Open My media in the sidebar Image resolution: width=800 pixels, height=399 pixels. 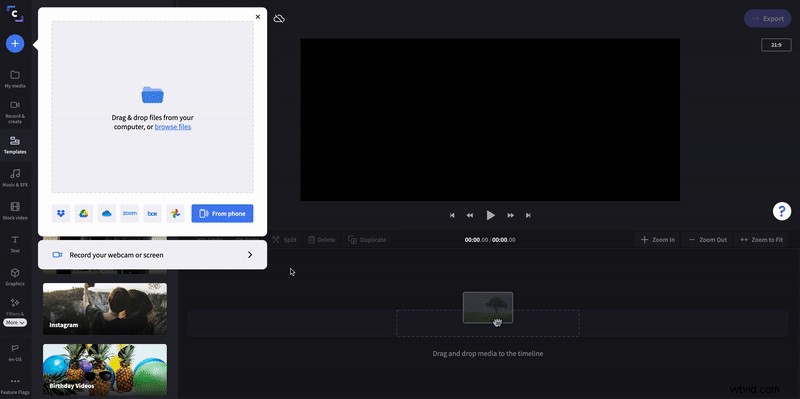point(15,79)
